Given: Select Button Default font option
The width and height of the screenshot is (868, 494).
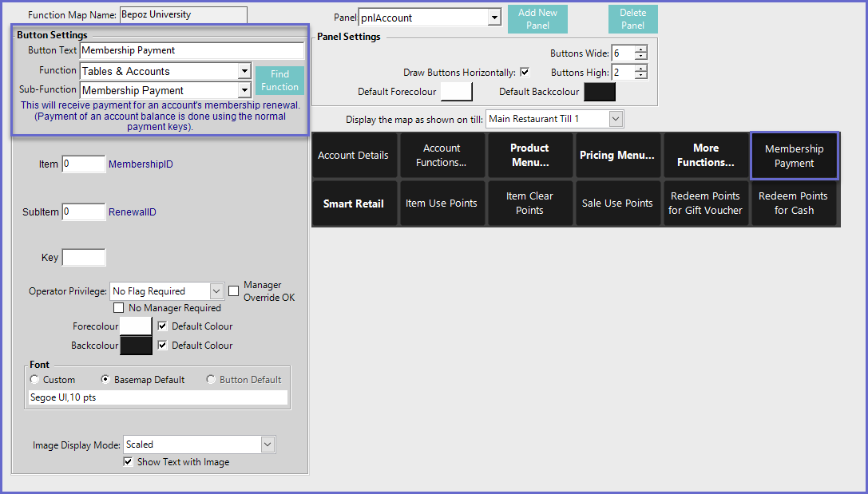Looking at the screenshot, I should pyautogui.click(x=211, y=380).
